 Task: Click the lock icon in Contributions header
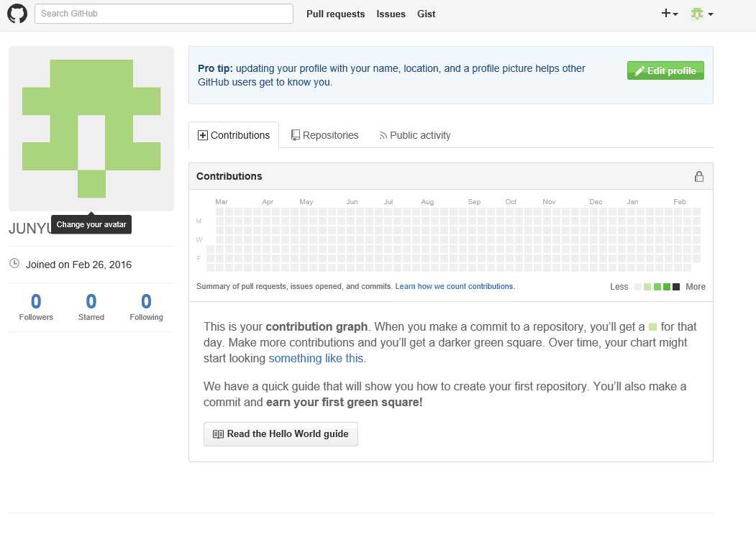pos(699,176)
